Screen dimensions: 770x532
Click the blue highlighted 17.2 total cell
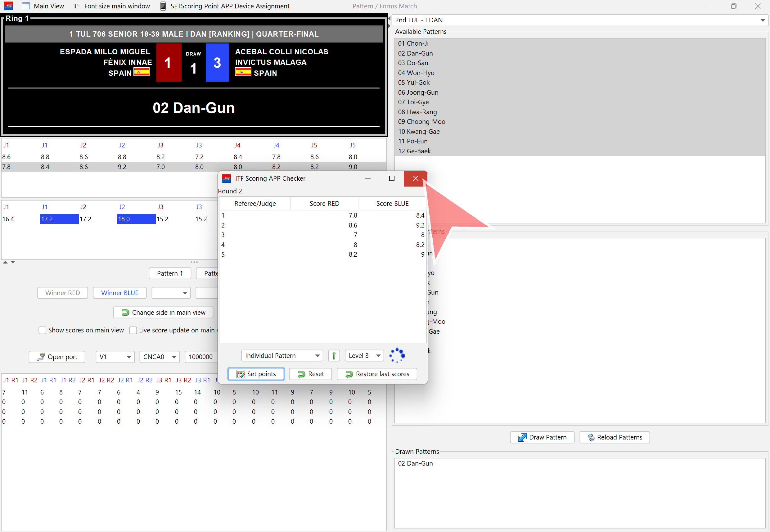(x=59, y=219)
